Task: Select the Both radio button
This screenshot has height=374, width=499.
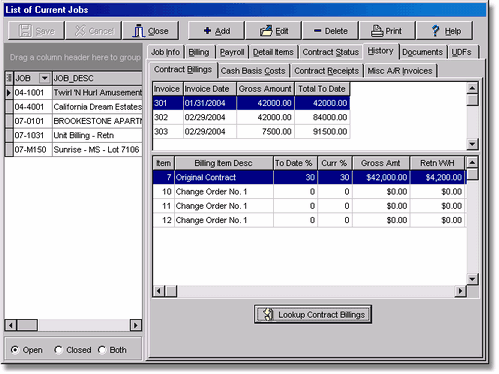Action: [102, 350]
